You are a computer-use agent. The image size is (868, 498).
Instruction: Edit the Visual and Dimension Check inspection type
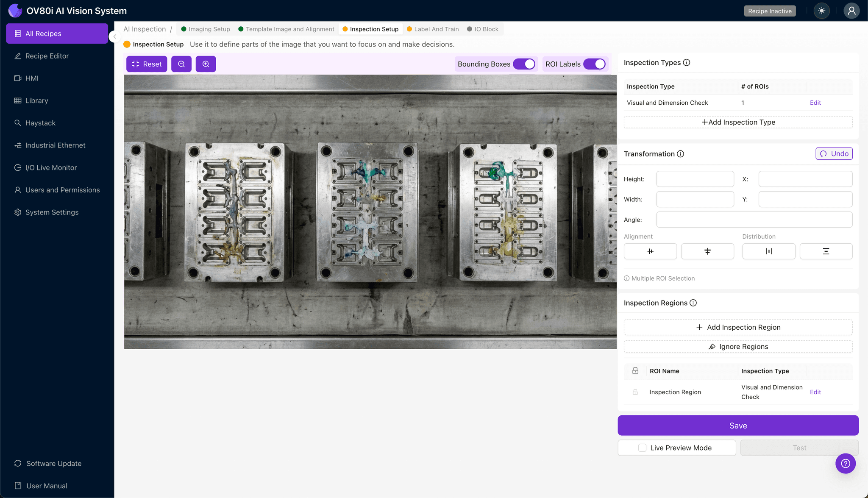pyautogui.click(x=815, y=103)
